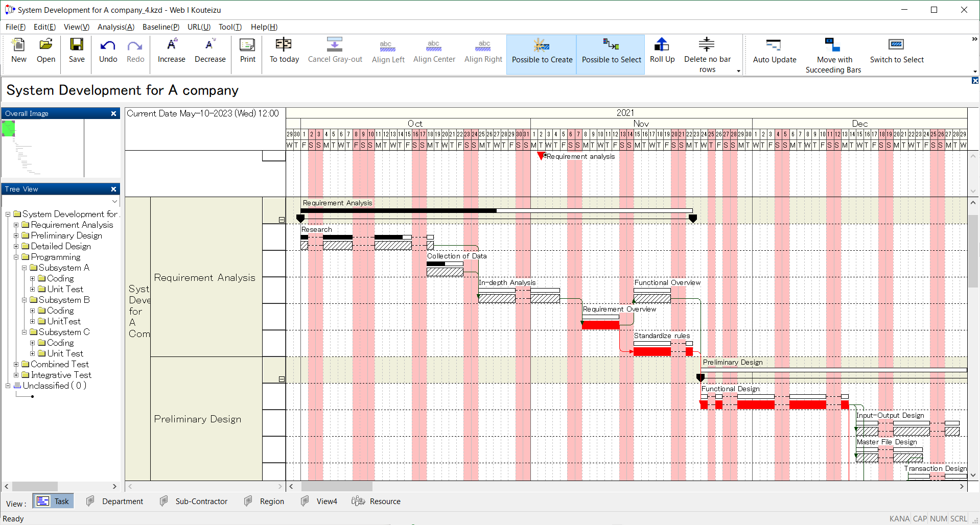The image size is (980, 525).
Task: Select the red Requirement Overview bar
Action: pyautogui.click(x=600, y=325)
